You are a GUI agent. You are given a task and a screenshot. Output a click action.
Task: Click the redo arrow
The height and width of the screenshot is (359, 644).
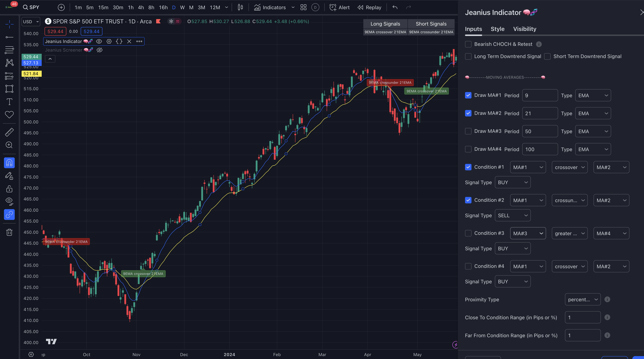(x=408, y=7)
